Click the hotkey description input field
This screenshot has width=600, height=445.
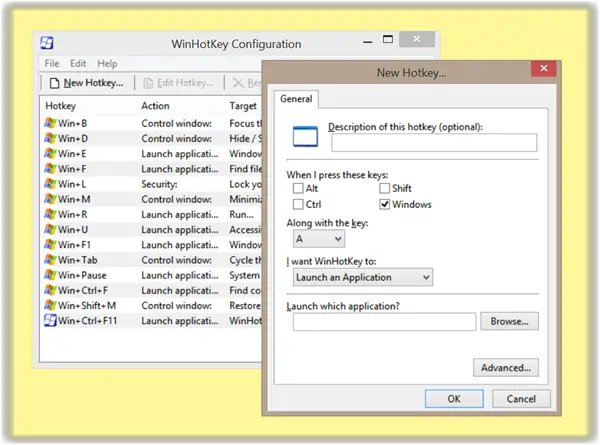(x=434, y=143)
